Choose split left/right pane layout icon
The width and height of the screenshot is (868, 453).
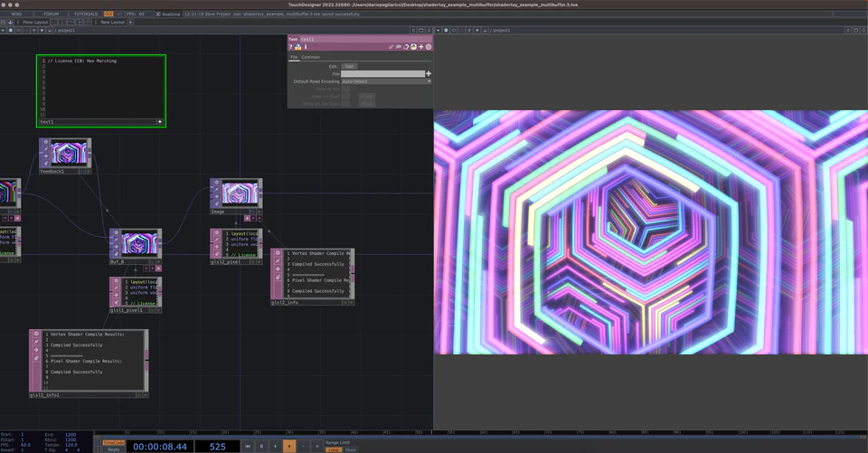coord(62,22)
